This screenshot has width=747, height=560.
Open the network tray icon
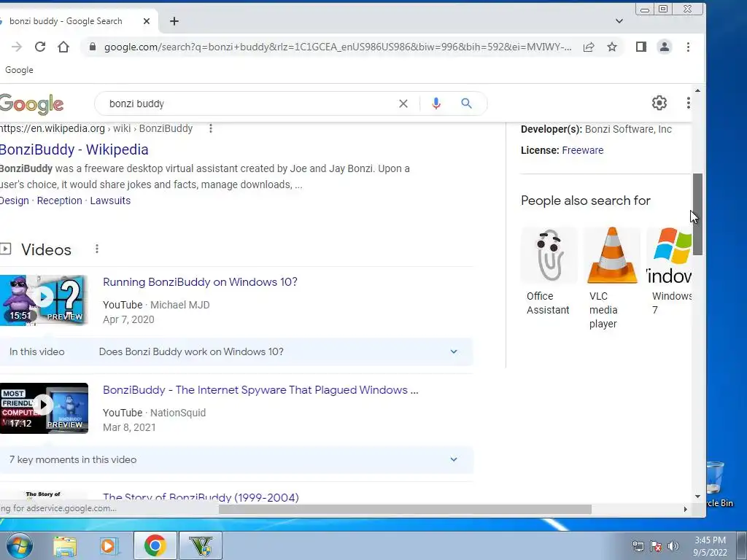tap(638, 546)
